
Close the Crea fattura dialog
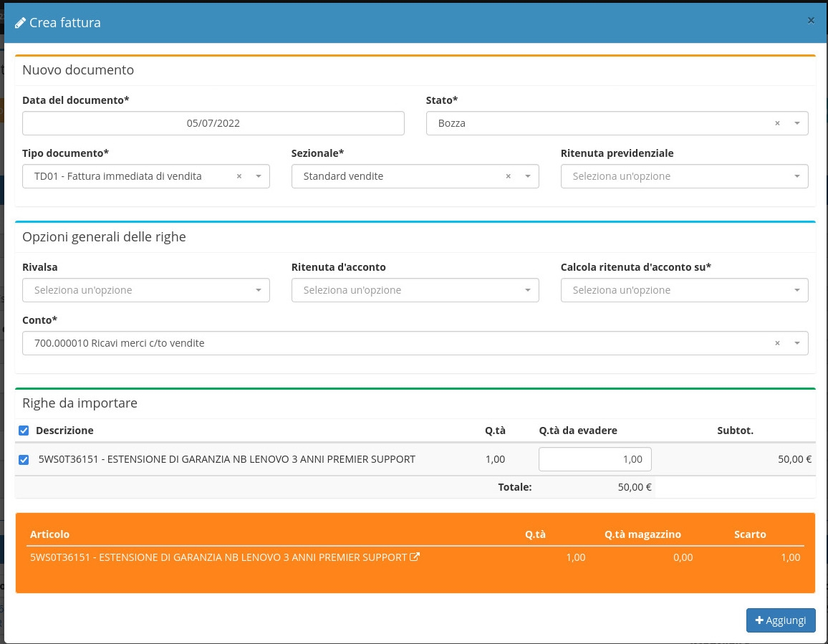click(x=811, y=21)
